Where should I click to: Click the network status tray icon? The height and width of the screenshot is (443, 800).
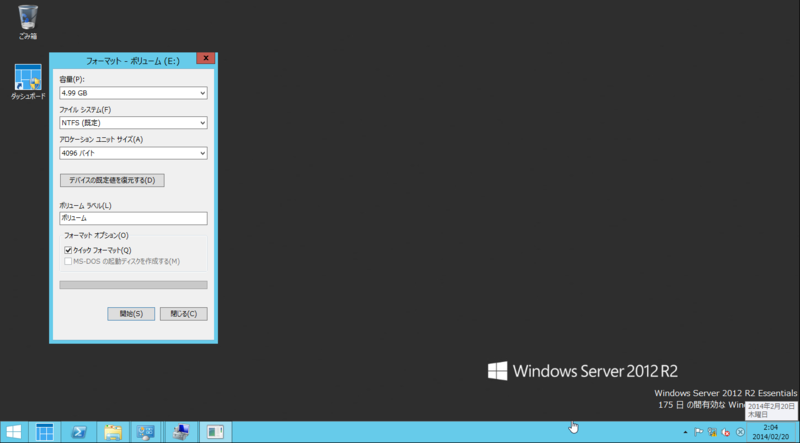[x=712, y=432]
